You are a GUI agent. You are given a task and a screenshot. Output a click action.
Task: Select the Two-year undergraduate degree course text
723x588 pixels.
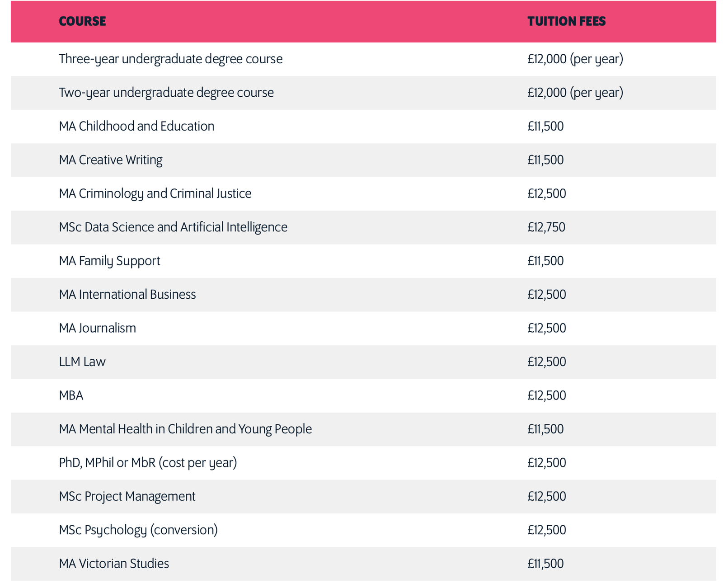[166, 93]
